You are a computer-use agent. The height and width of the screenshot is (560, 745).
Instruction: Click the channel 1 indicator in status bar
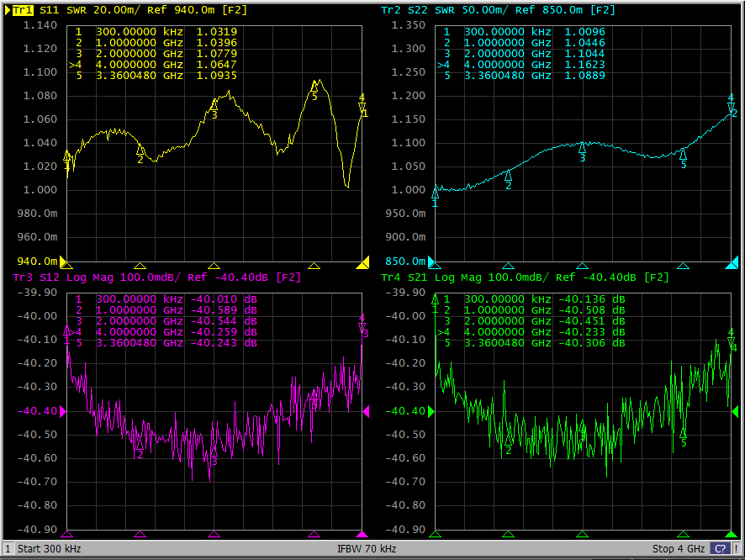[8, 549]
